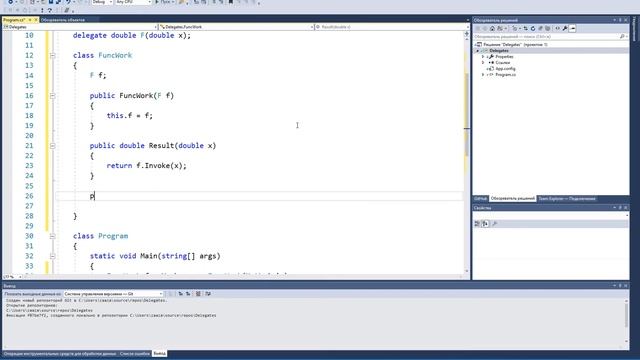Click the editor split window handle
This screenshot has width=640, height=360.
pyautogui.click(x=467, y=33)
